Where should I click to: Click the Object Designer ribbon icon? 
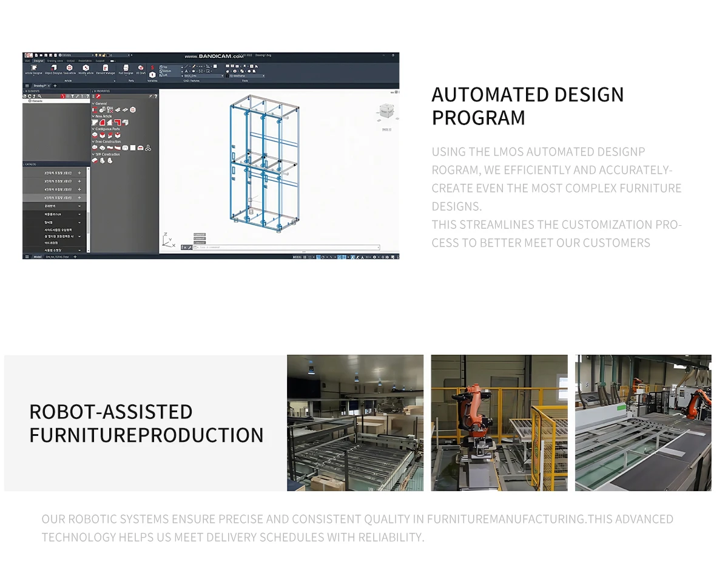point(53,68)
